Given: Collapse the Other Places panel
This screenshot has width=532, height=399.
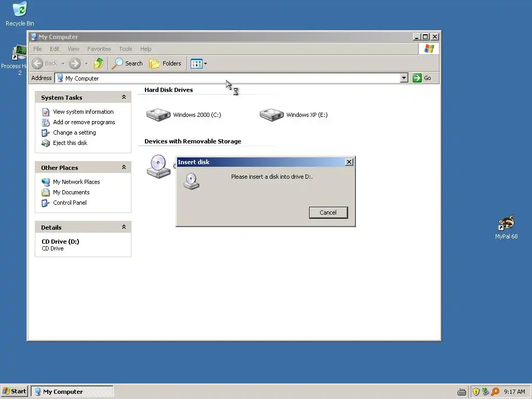Looking at the screenshot, I should tap(124, 167).
